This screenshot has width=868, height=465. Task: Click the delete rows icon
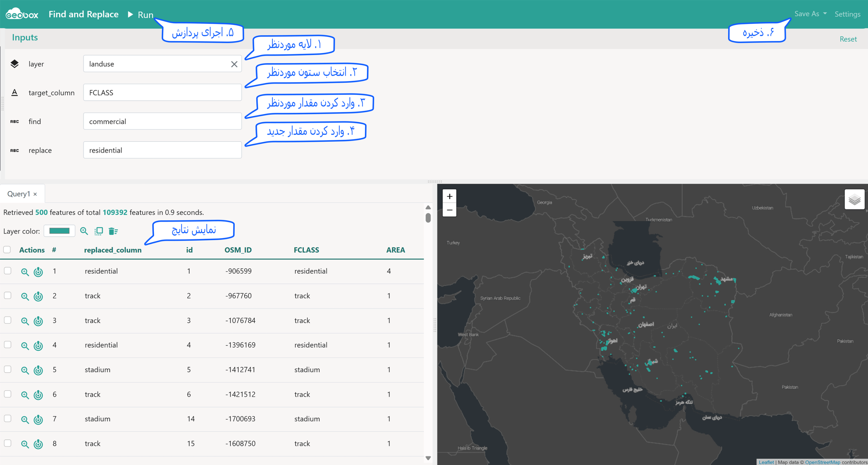pyautogui.click(x=113, y=231)
